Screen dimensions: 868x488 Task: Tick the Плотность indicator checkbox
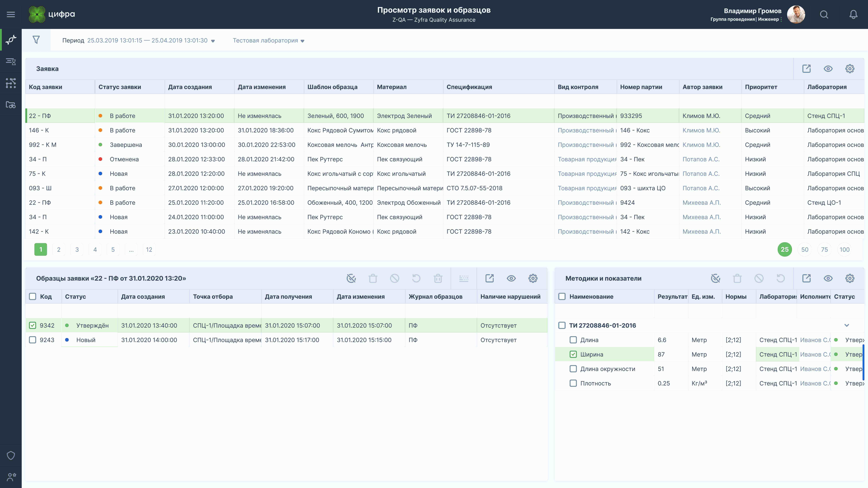[573, 383]
